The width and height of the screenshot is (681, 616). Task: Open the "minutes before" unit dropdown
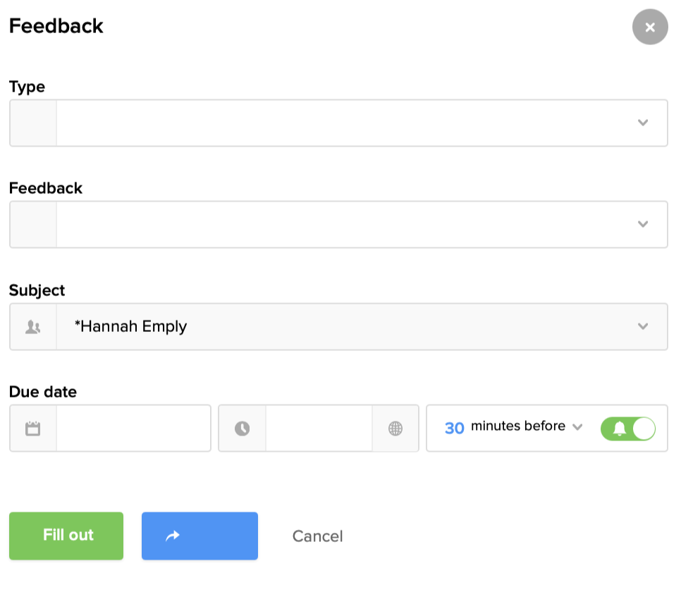click(x=527, y=427)
